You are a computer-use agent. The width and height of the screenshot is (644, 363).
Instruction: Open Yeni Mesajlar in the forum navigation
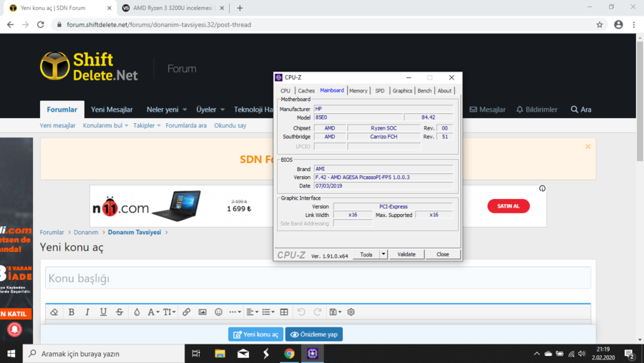[x=112, y=110]
